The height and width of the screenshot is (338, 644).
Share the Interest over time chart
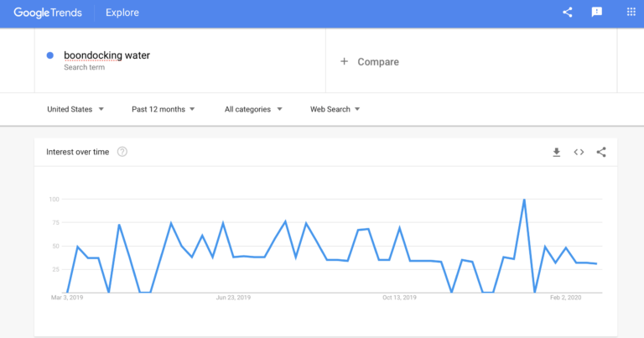[x=601, y=152]
